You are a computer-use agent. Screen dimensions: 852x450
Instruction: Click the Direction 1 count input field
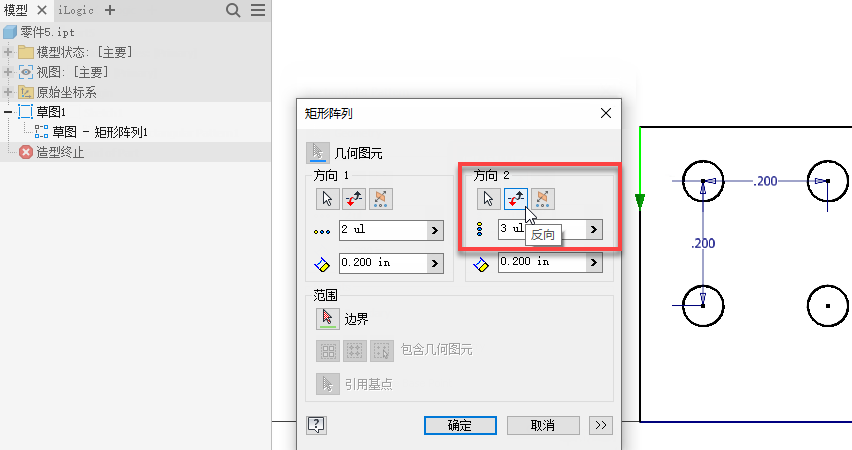(383, 230)
